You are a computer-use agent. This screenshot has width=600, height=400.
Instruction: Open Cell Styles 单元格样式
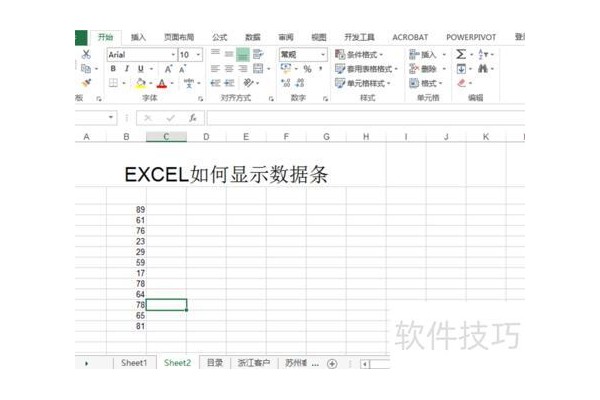coord(362,83)
